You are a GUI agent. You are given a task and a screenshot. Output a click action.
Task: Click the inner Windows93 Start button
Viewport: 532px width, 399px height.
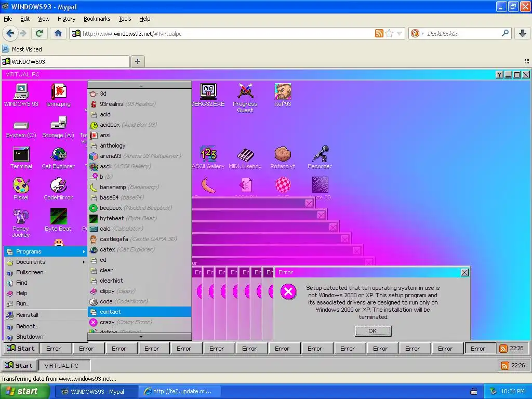point(21,349)
